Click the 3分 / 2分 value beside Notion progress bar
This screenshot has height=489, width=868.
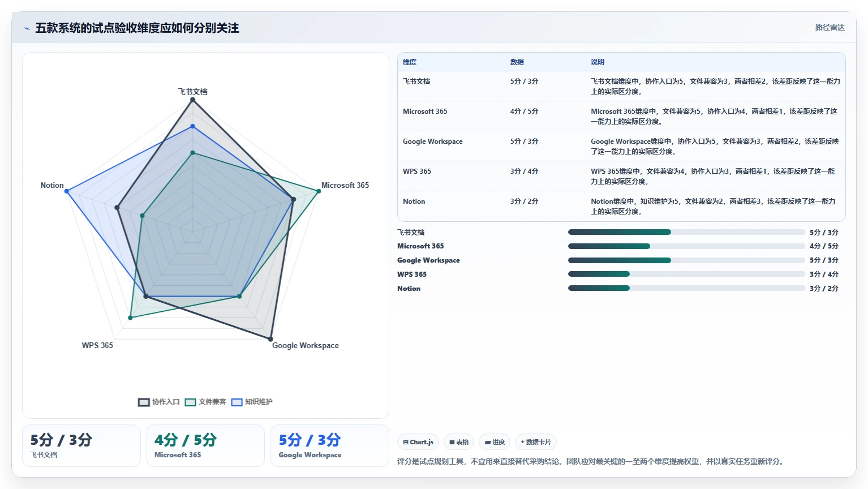tap(824, 289)
